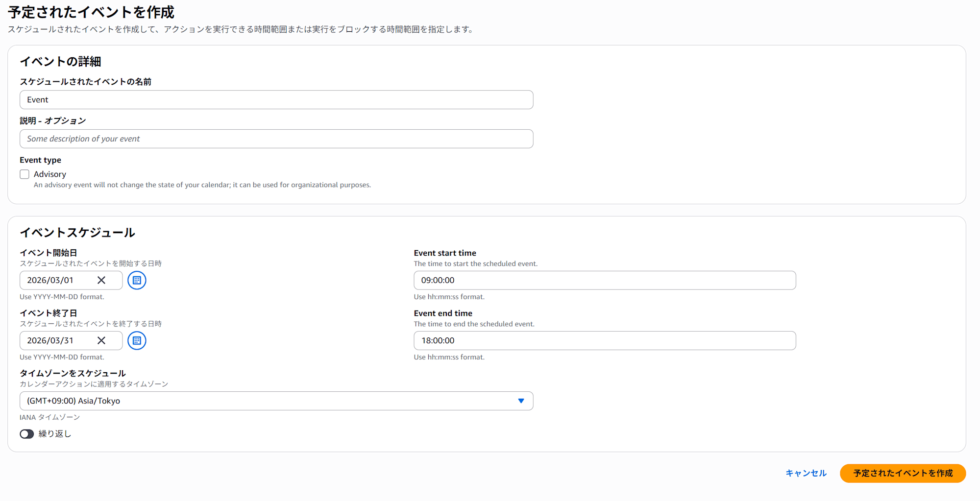Click the Event end time field
Viewport: 980px width, 501px height.
[605, 340]
